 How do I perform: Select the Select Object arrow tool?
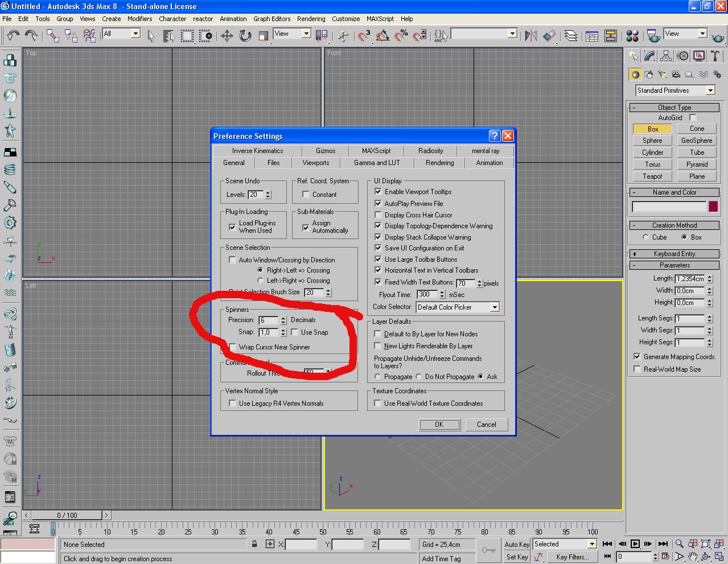coord(151,36)
